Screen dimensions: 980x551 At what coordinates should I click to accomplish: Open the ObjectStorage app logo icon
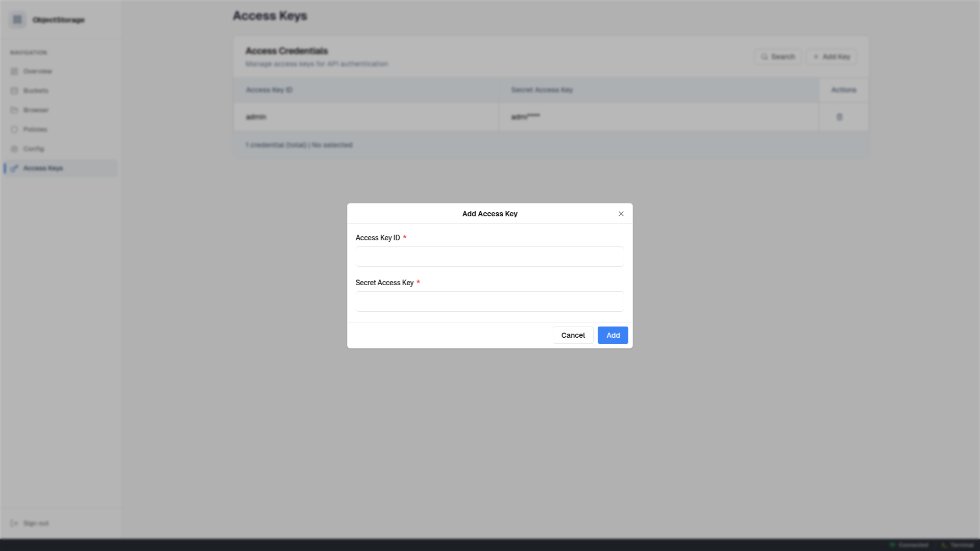[17, 19]
